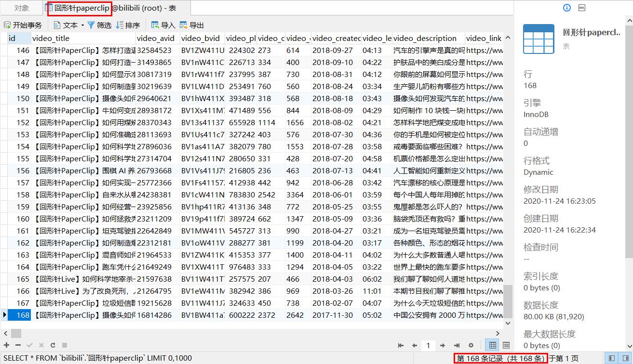The height and width of the screenshot is (364, 633).
Task: Click the video_title column header
Action: (83, 38)
